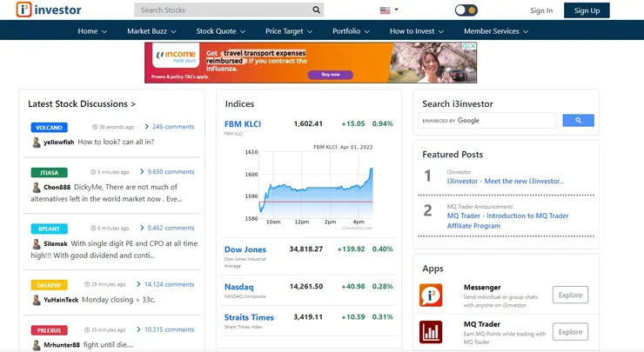Open the Portfolio menu
The height and width of the screenshot is (352, 644).
351,31
